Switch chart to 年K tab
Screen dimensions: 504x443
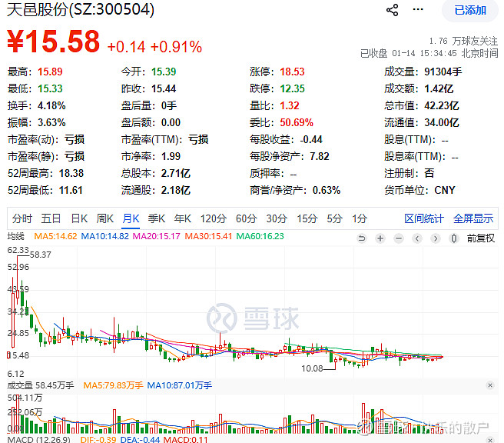183,218
